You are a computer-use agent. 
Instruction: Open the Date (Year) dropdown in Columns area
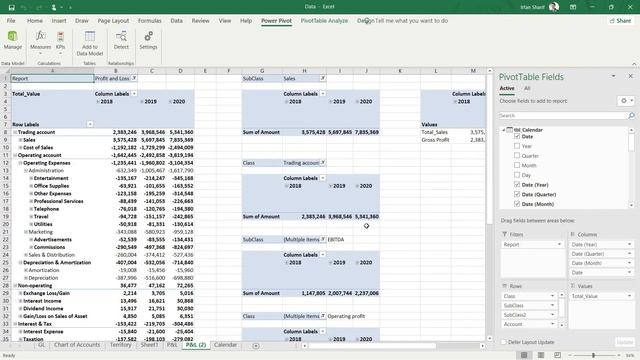tap(629, 244)
